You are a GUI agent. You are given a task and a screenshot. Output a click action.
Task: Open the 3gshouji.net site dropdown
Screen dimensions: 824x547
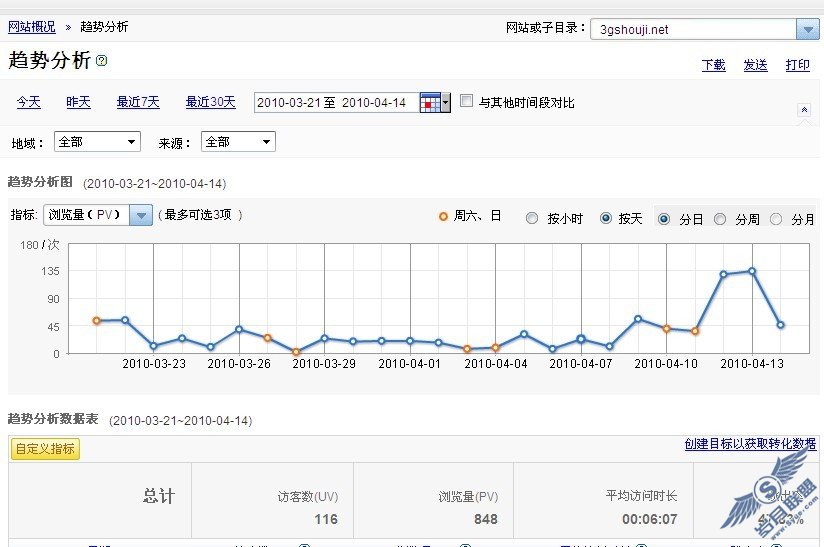(x=807, y=29)
